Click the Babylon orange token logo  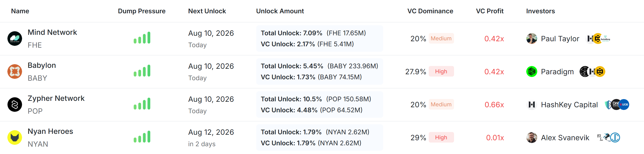pyautogui.click(x=15, y=71)
